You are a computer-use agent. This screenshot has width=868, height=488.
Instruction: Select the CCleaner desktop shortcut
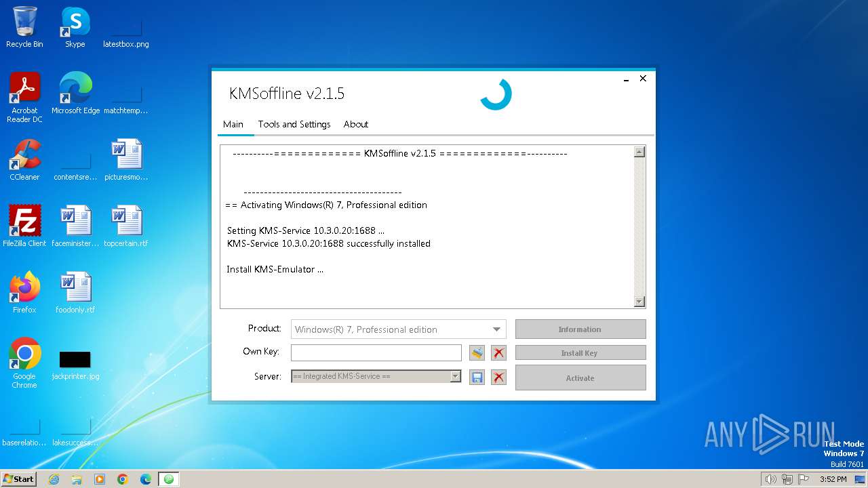[x=24, y=160]
